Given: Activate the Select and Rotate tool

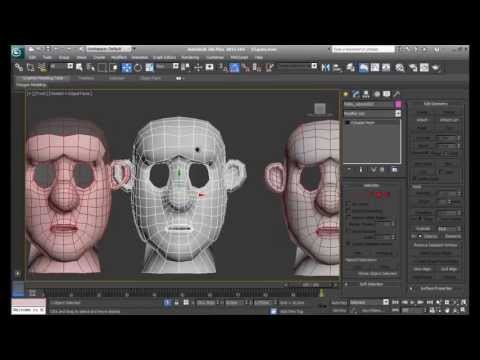Looking at the screenshot, I should tap(138, 68).
